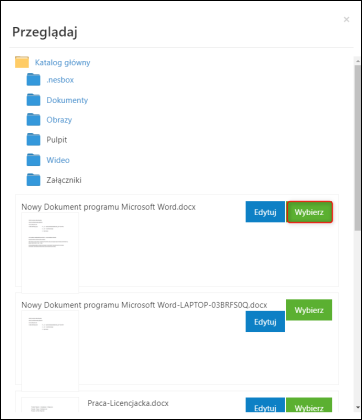Click Edytuj for the LAPTOP-03BRFS0Q document

265,322
